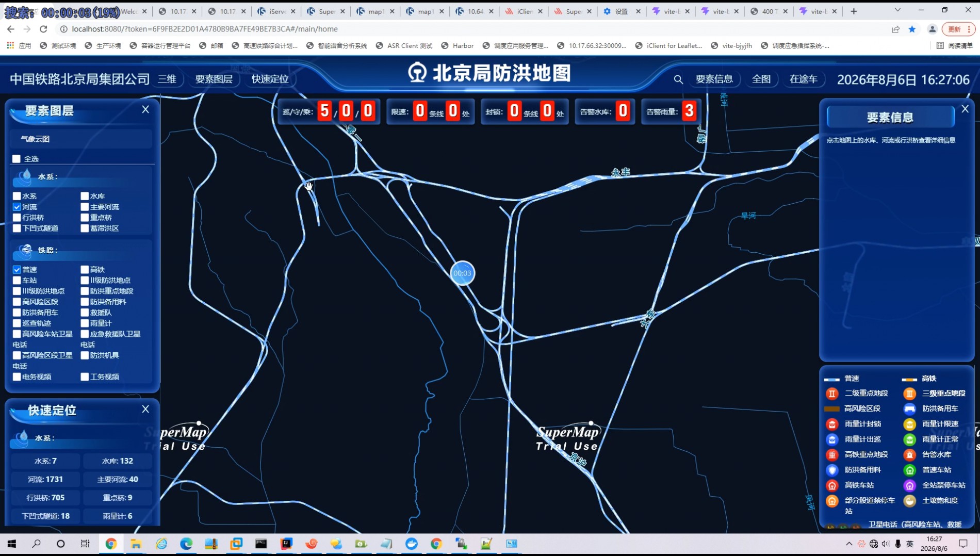Click the 二级重点地段 legend icon
This screenshot has height=556, width=980.
(x=832, y=394)
